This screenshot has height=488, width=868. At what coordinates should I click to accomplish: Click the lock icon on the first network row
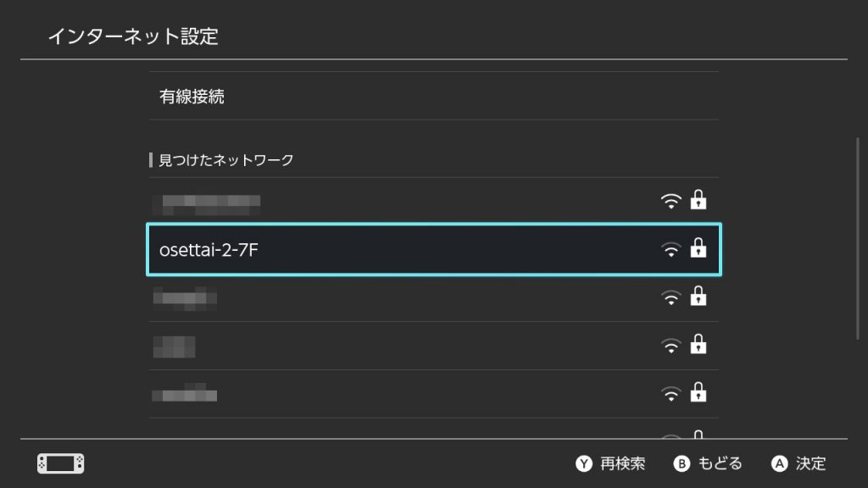pyautogui.click(x=698, y=200)
